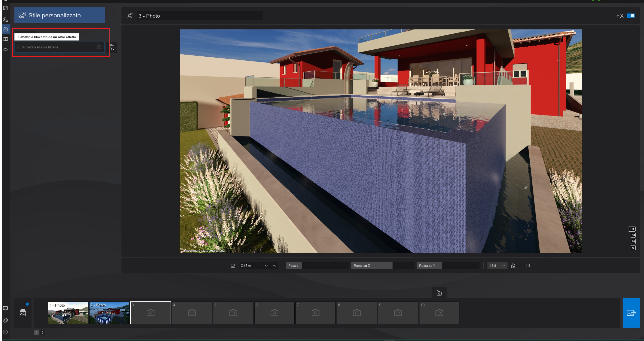Screen dimensions: 644x341
Task: Adjust the Ruota su Z slider
Action: pos(382,266)
